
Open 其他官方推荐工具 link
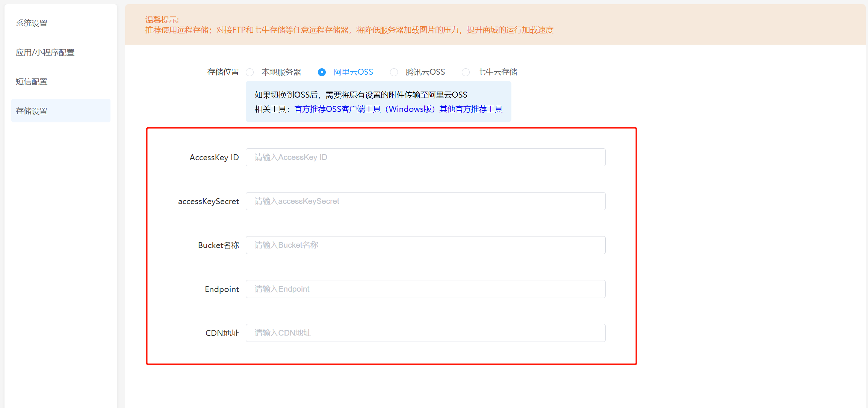[x=471, y=109]
